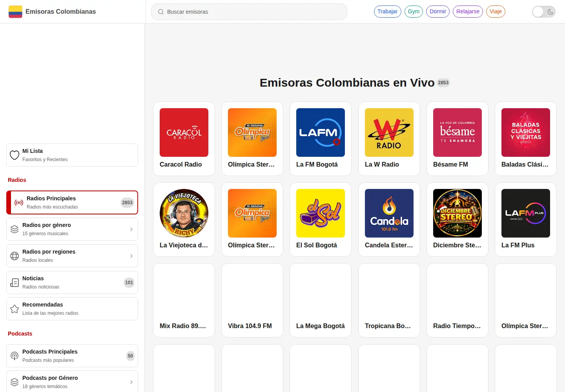Open the La Mega Bogotá station card
The image size is (565, 392).
321,300
